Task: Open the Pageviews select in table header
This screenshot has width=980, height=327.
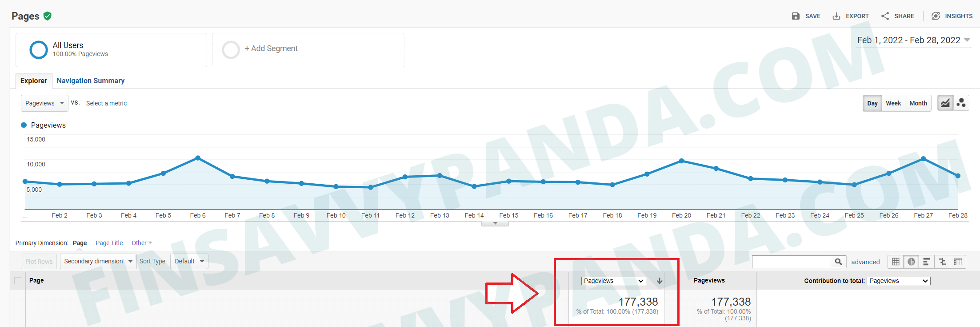Action: (x=613, y=281)
